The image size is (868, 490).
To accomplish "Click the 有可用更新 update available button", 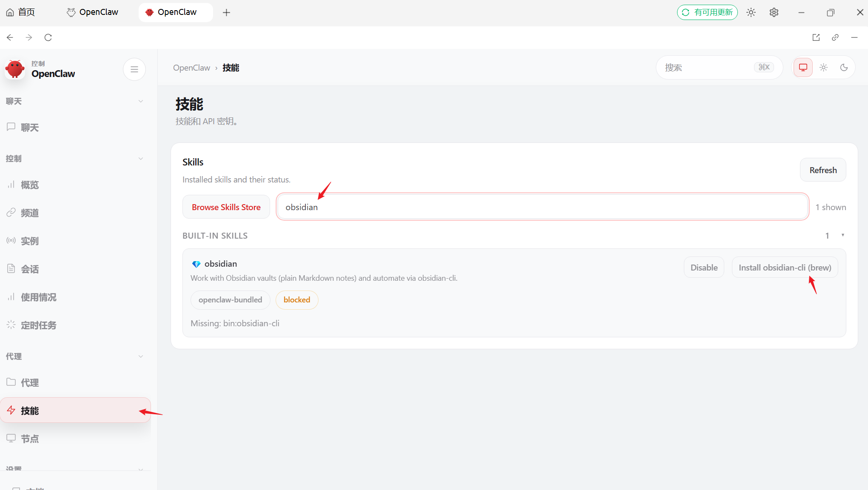I will click(x=707, y=12).
